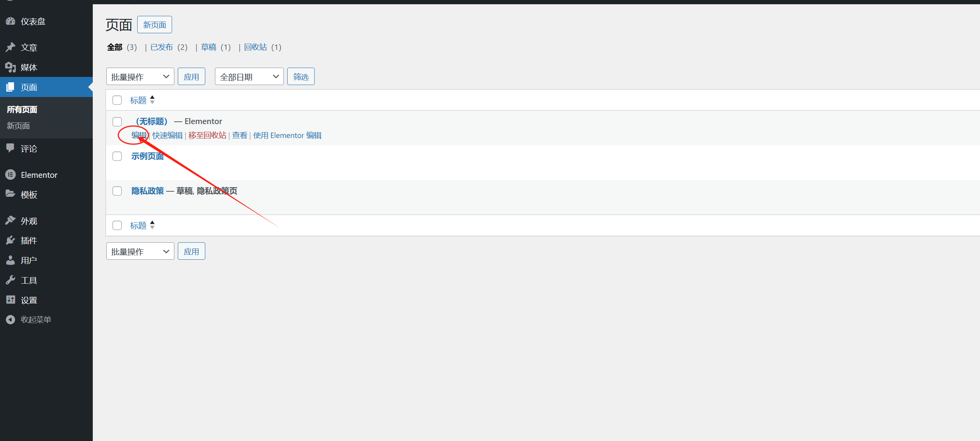This screenshot has width=980, height=441.
Task: Open the top 批量操作 dropdown
Action: click(x=140, y=77)
